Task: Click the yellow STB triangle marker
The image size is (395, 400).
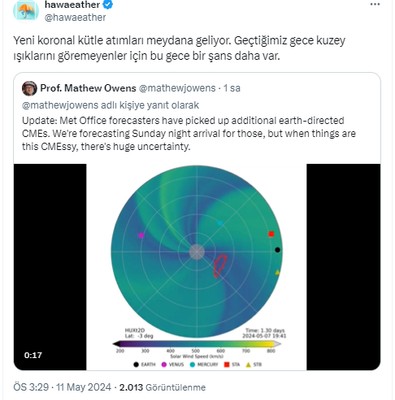Action: (x=277, y=272)
